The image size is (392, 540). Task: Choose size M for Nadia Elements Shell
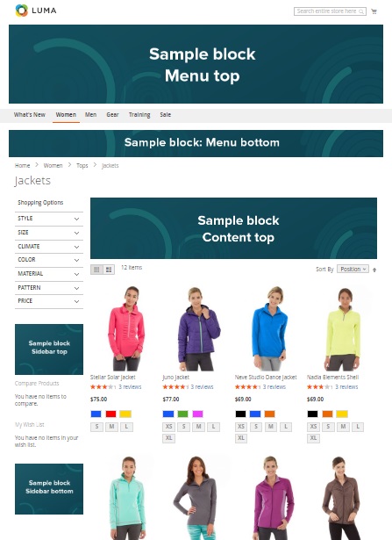pyautogui.click(x=343, y=427)
